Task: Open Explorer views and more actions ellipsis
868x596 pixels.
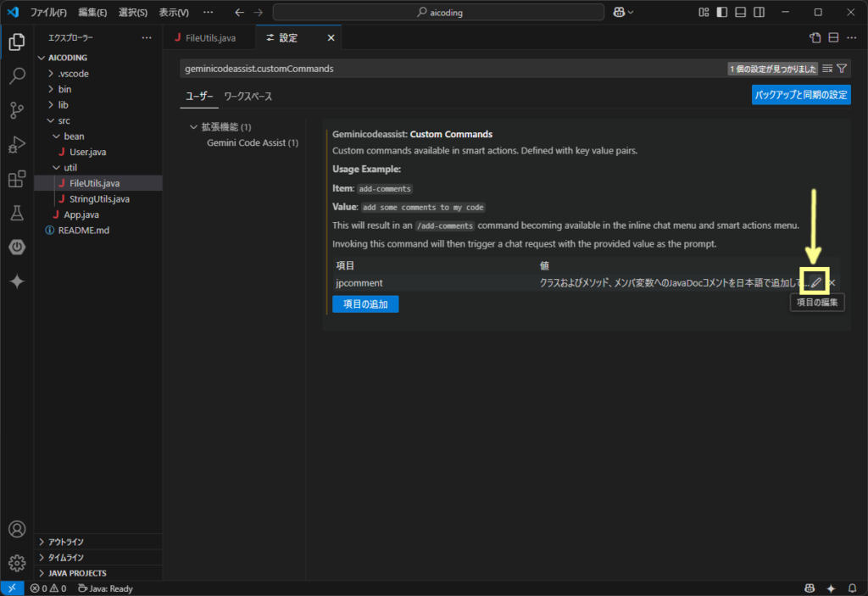Action: [147, 37]
